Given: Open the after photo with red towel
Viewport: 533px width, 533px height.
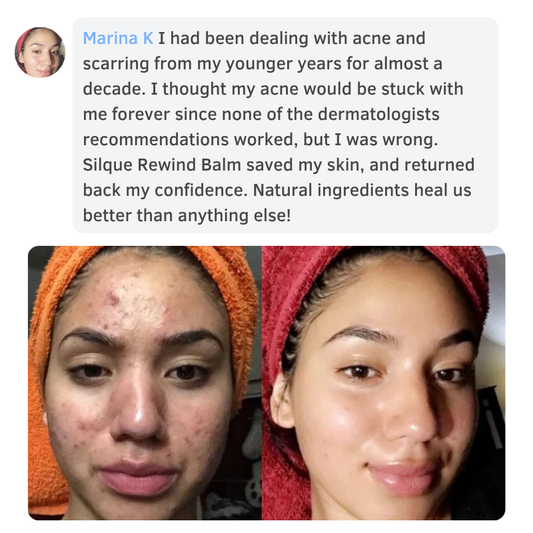Looking at the screenshot, I should [x=383, y=383].
